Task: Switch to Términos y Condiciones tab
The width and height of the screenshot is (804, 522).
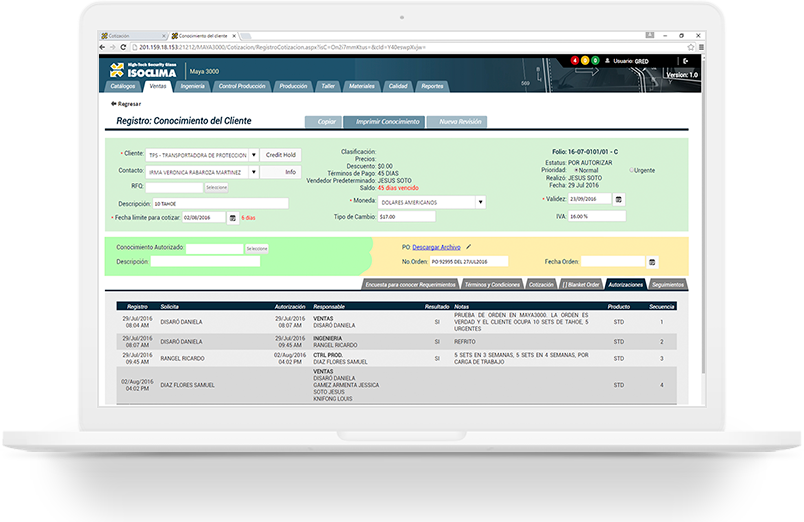Action: click(492, 285)
